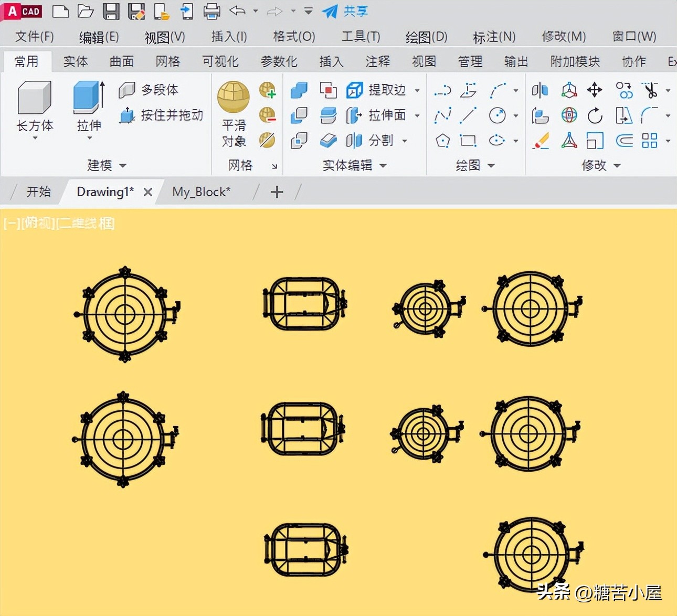The width and height of the screenshot is (677, 616).
Task: Expand the 建模 panel dropdown
Action: (123, 165)
